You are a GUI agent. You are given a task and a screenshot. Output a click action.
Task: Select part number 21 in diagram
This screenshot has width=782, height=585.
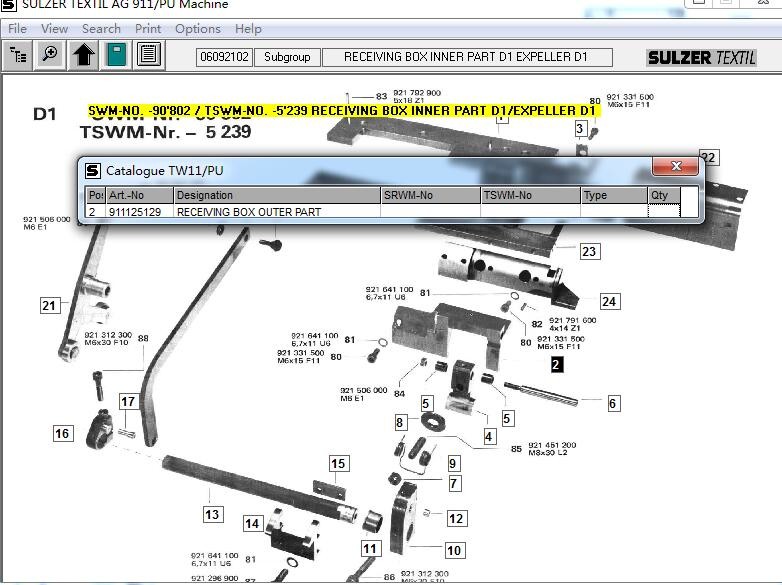coord(49,305)
